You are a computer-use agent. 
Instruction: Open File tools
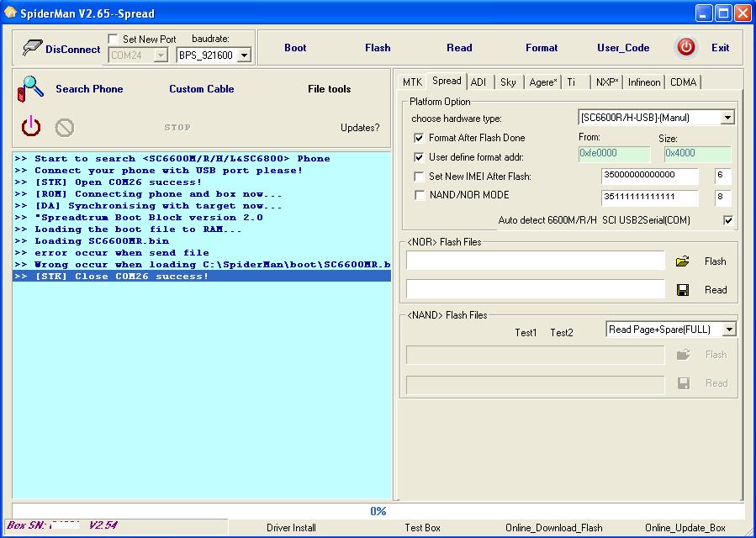(330, 89)
